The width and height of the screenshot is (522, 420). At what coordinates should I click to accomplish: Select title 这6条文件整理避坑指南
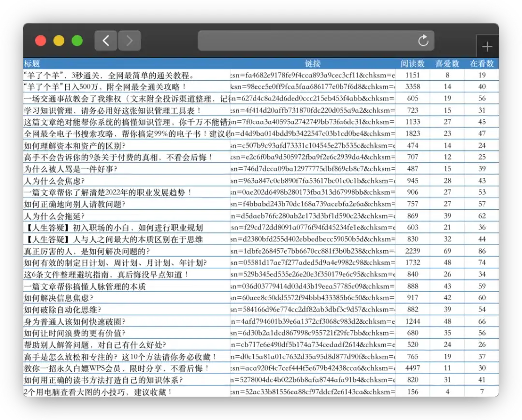tap(106, 275)
